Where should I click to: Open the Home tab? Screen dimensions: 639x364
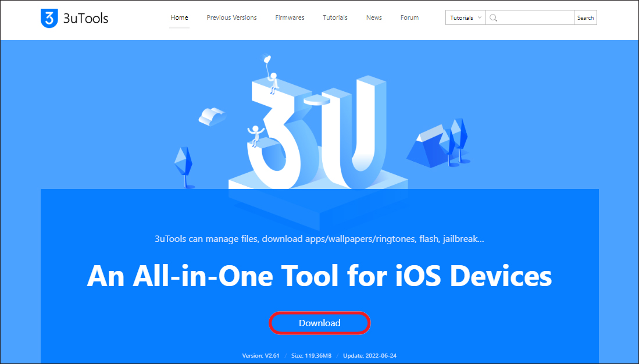point(179,17)
